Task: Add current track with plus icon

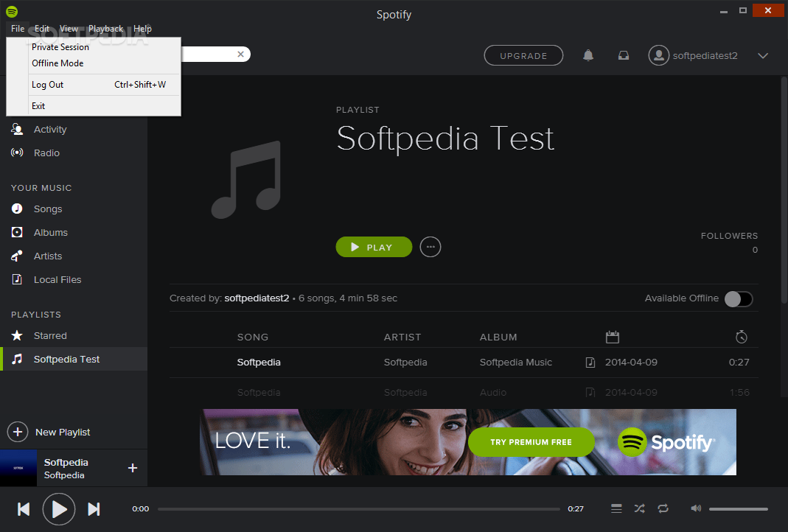Action: point(133,468)
